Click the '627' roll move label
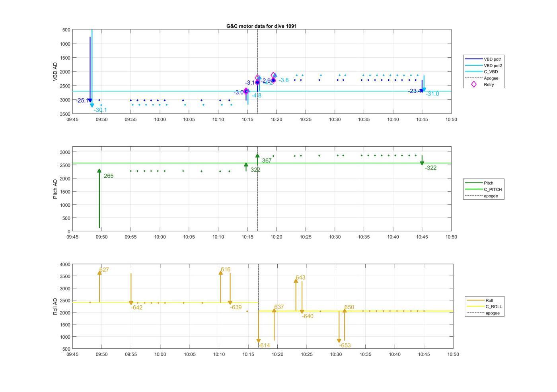557x392 pixels. tap(104, 270)
